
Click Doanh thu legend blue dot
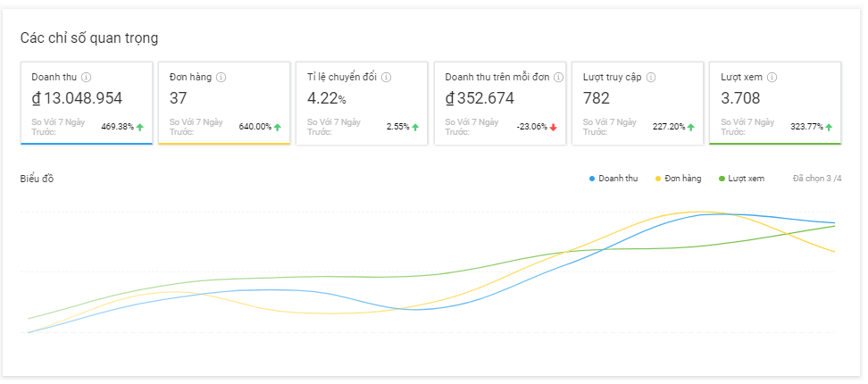point(592,179)
